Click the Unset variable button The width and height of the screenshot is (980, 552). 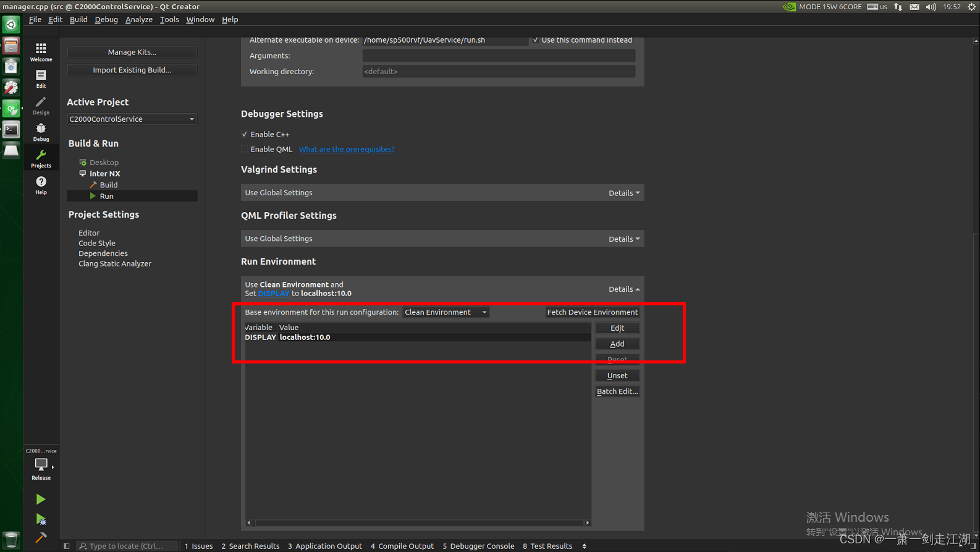[617, 375]
